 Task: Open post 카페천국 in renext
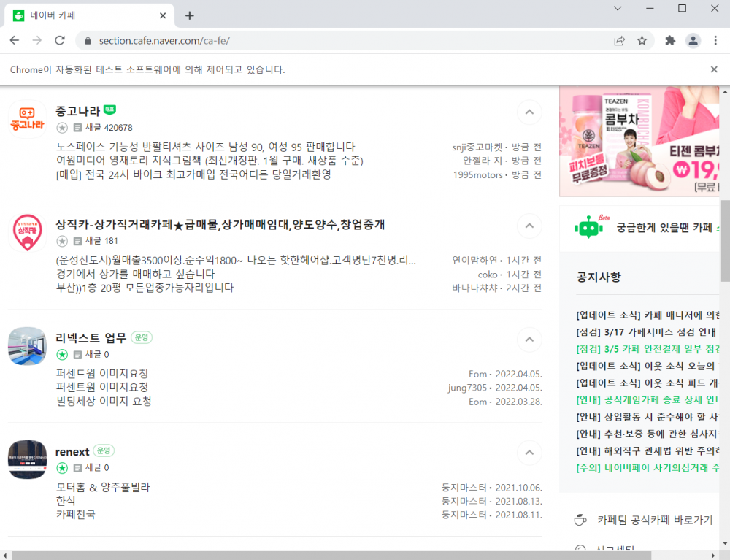tap(75, 515)
